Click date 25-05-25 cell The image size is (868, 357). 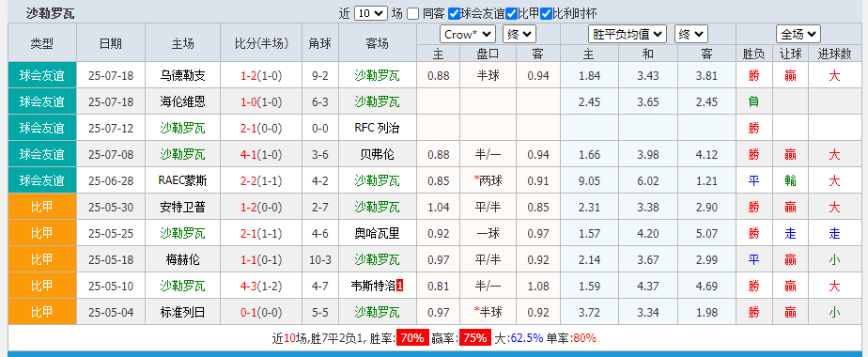pos(111,234)
